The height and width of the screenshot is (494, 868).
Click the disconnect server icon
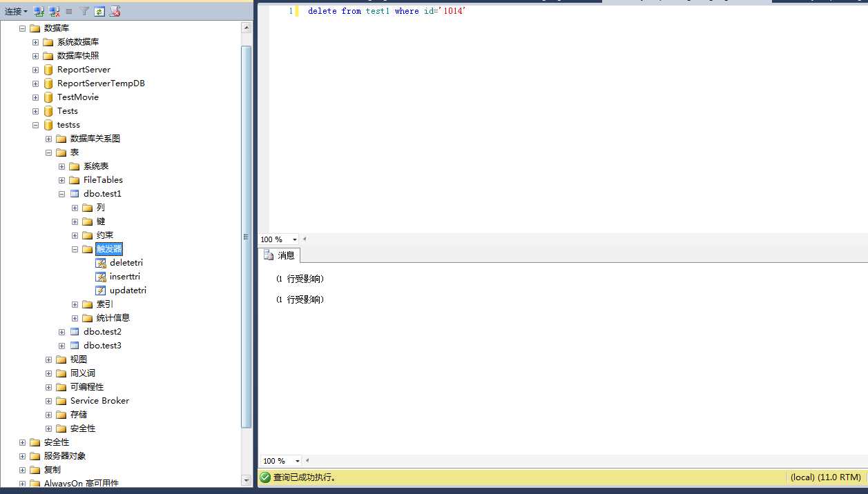[x=54, y=12]
